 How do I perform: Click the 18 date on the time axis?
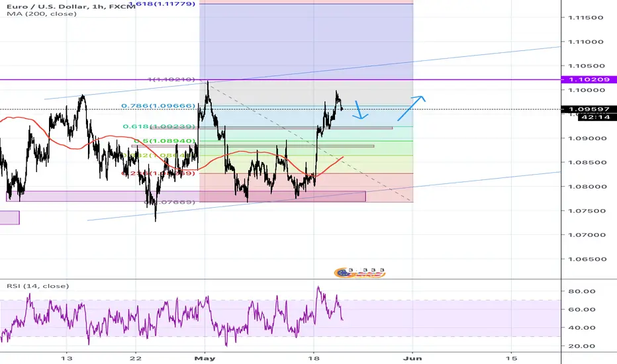coord(313,359)
